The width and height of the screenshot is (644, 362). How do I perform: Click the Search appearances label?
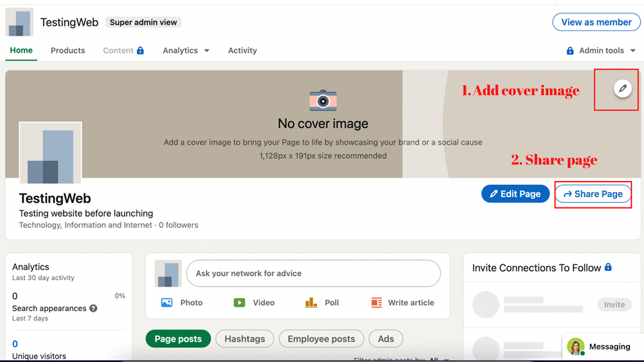pos(50,308)
